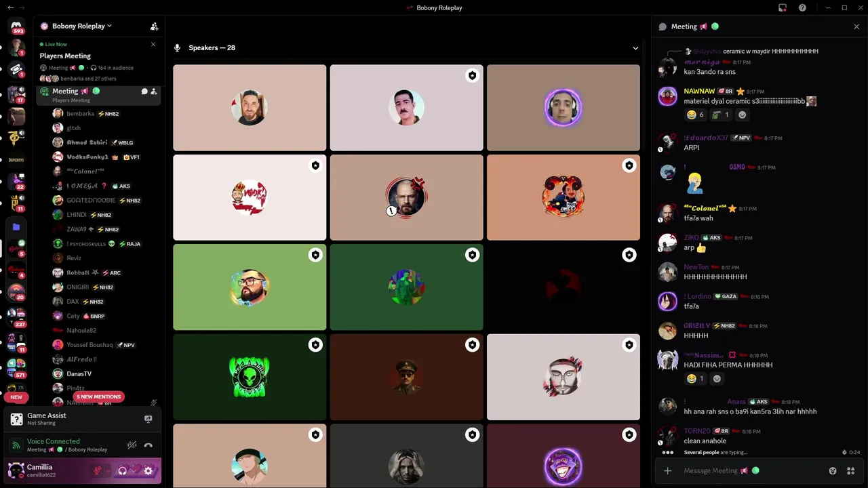
Task: Click username NewTon in chat
Action: [x=696, y=267]
